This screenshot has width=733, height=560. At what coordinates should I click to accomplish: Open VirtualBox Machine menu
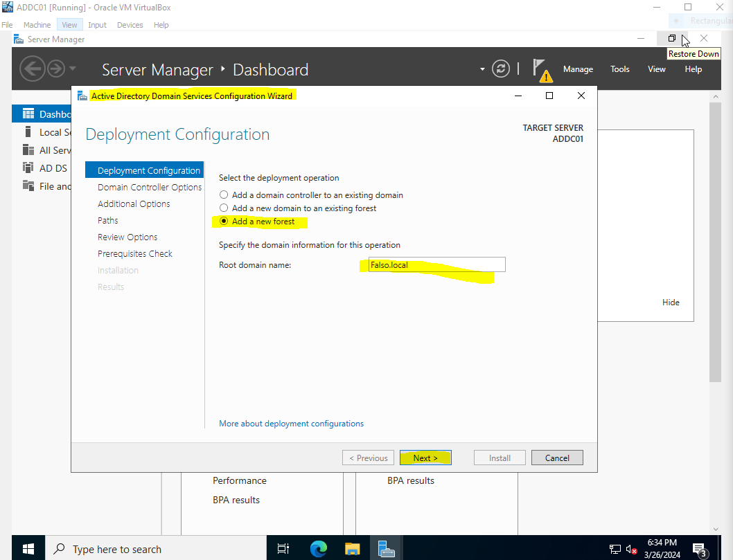(37, 25)
